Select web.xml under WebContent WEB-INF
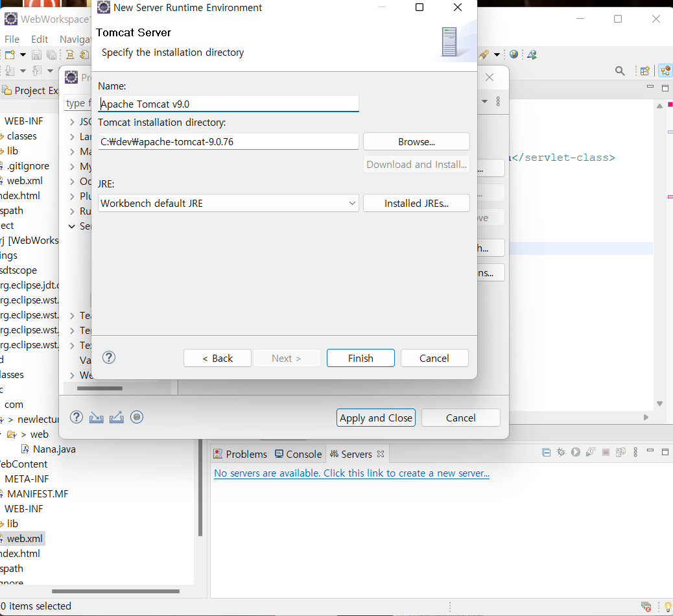The width and height of the screenshot is (673, 616). tap(25, 538)
